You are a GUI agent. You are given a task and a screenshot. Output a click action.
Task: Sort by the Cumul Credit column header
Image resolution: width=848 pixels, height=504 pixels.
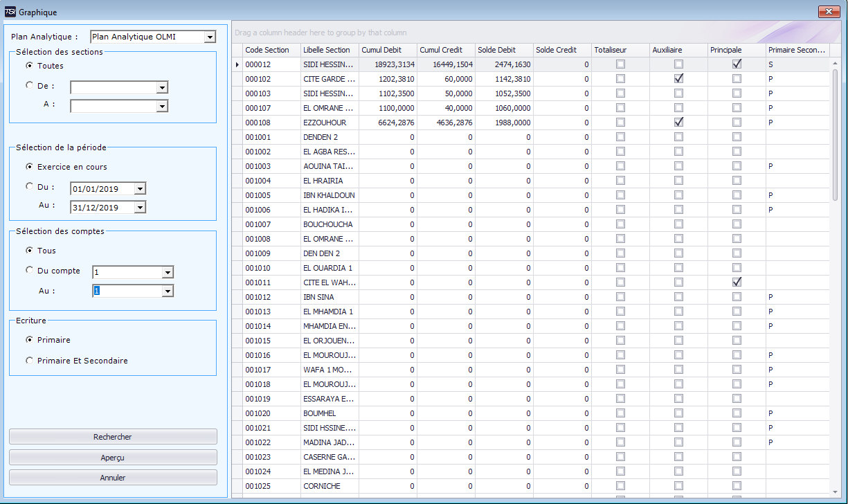[x=446, y=50]
